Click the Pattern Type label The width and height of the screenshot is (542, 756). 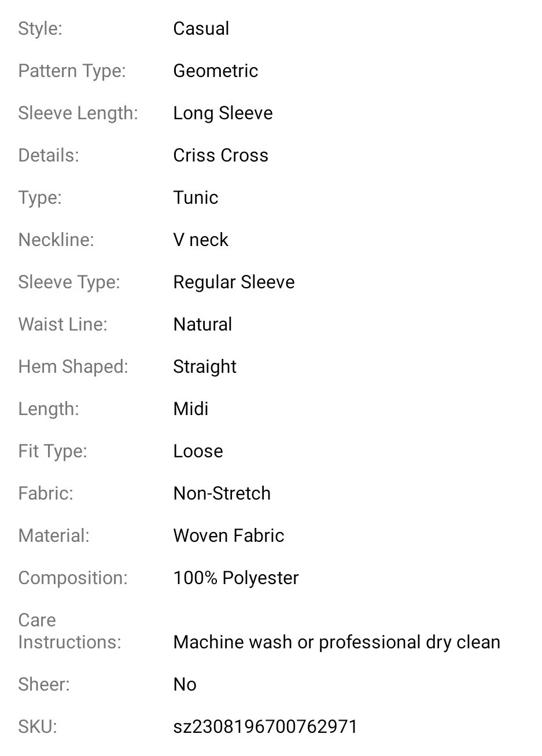[72, 71]
